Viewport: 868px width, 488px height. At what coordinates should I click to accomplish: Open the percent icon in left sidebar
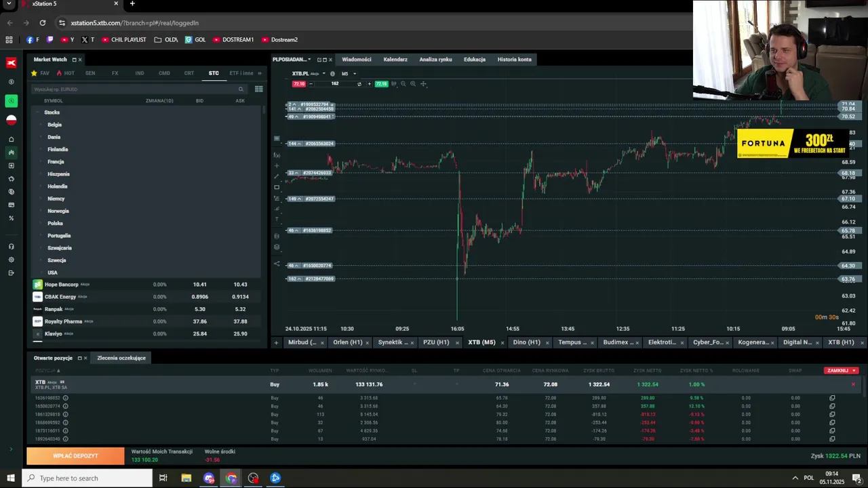pos(11,218)
